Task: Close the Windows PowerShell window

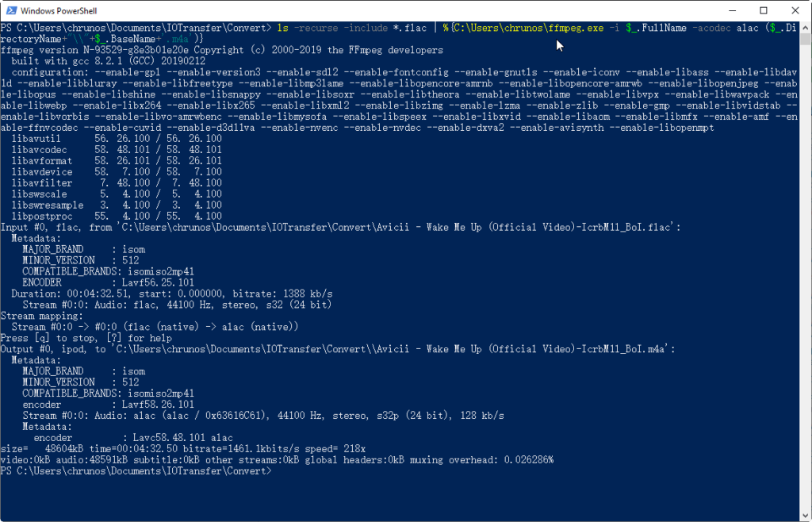Action: point(795,10)
